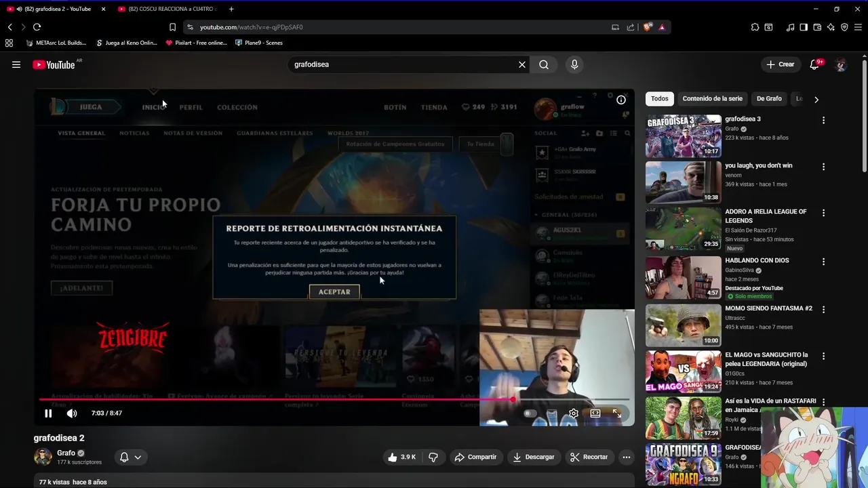Show more filter chips with right arrow

coord(816,99)
